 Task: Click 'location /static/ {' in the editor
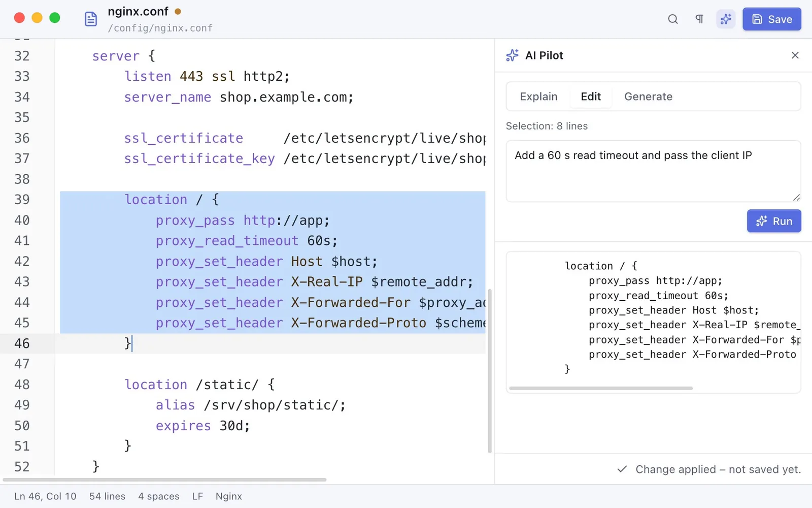tap(200, 385)
